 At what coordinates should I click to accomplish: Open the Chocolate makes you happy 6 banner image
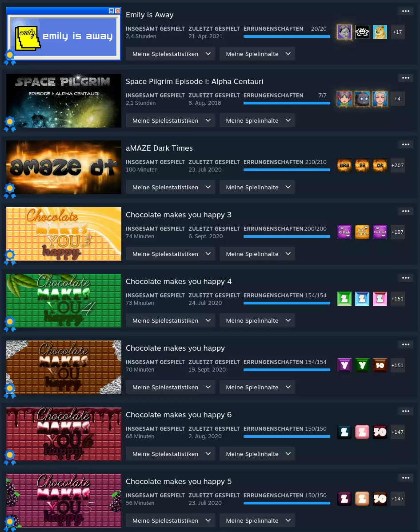click(x=64, y=434)
